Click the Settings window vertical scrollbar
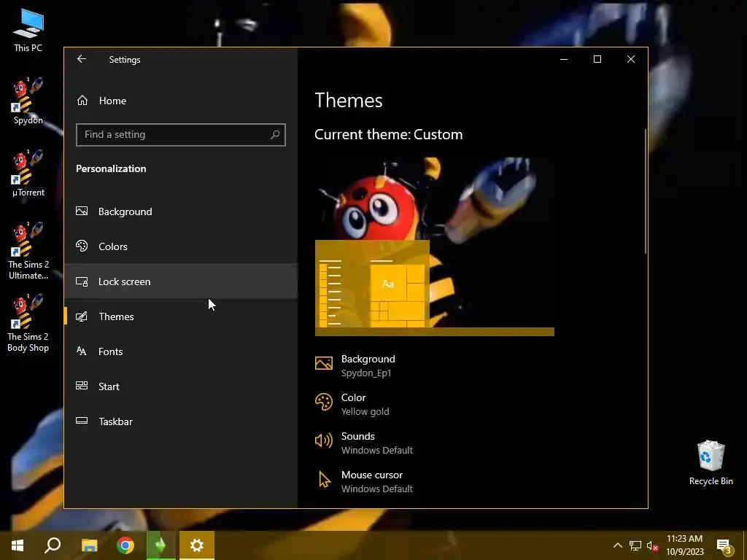Viewport: 747px width, 560px height. point(646,191)
